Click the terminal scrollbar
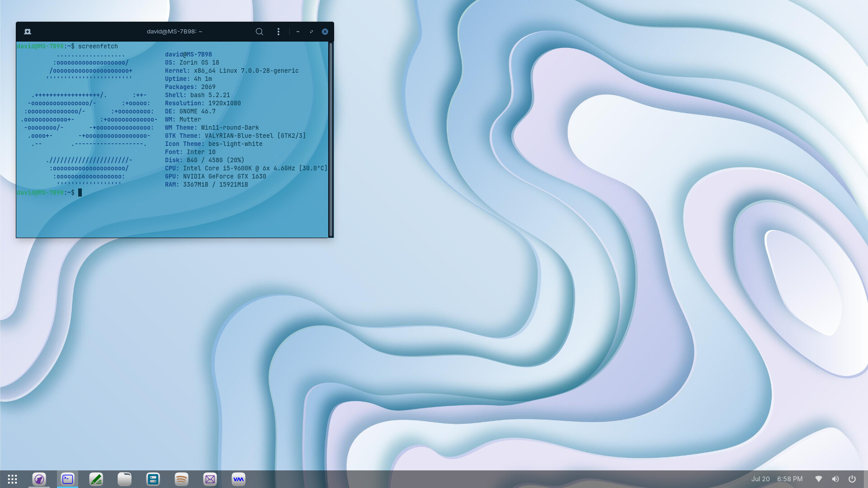This screenshot has height=488, width=868. coord(331,139)
